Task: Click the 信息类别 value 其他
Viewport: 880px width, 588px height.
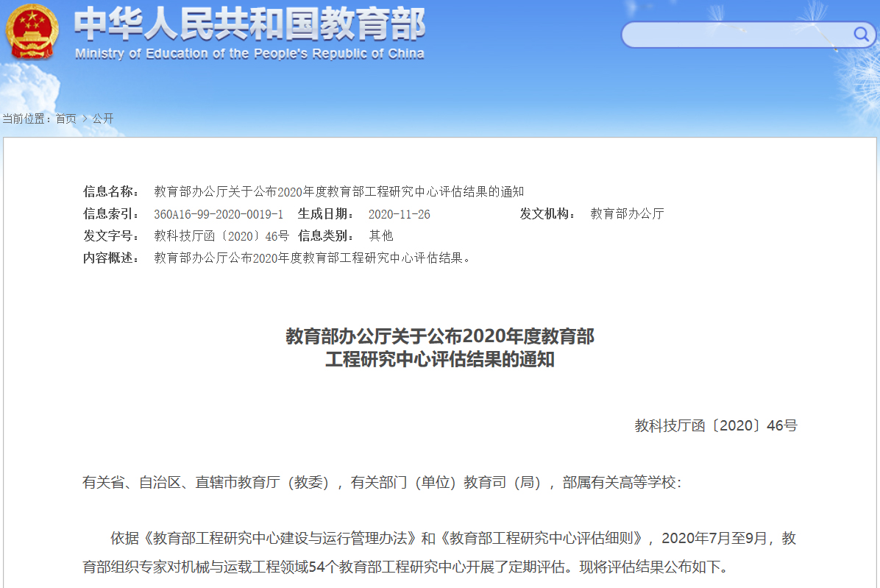Action: pos(381,235)
